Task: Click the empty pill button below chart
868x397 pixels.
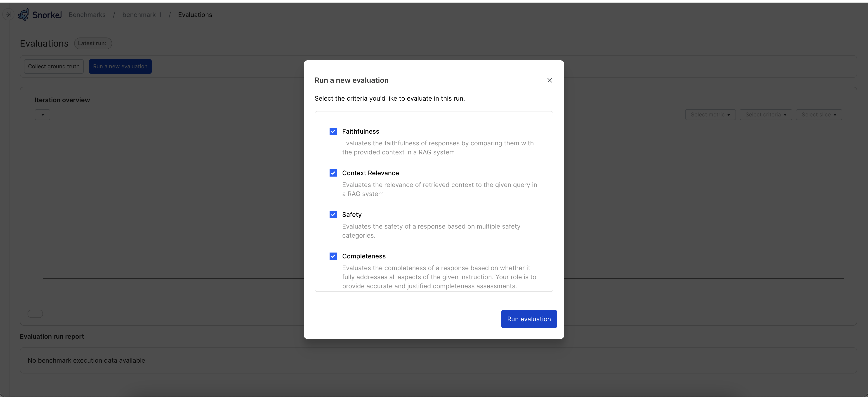Action: (35, 314)
